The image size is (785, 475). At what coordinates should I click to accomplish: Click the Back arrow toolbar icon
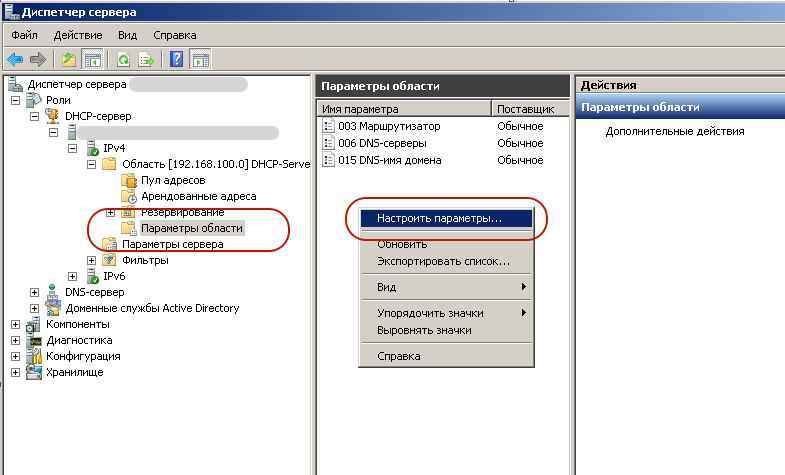(x=15, y=60)
